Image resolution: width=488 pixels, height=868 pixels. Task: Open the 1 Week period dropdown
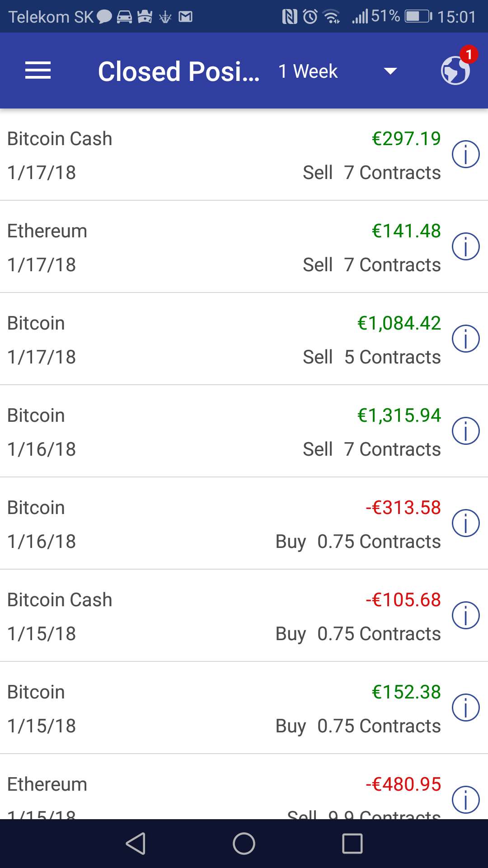(308, 71)
